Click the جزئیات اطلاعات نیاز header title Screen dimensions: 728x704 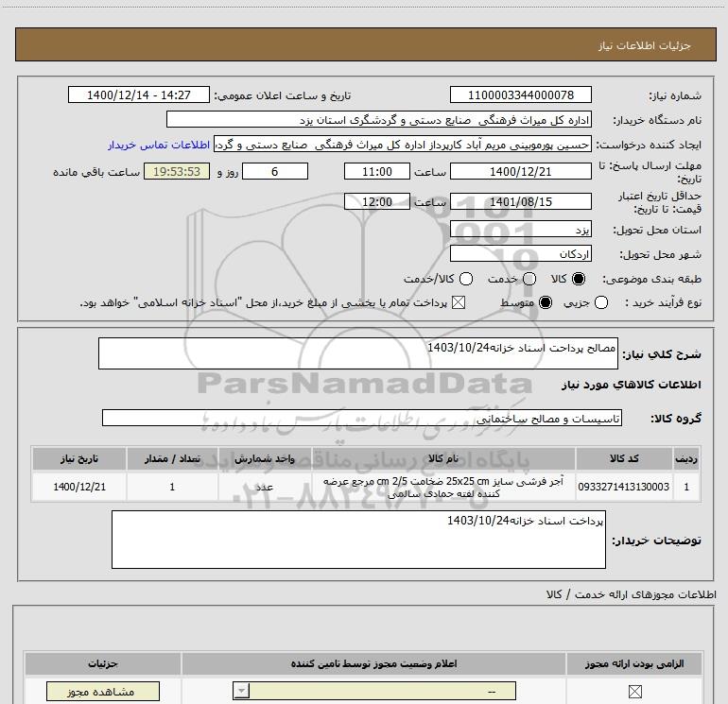(x=644, y=45)
